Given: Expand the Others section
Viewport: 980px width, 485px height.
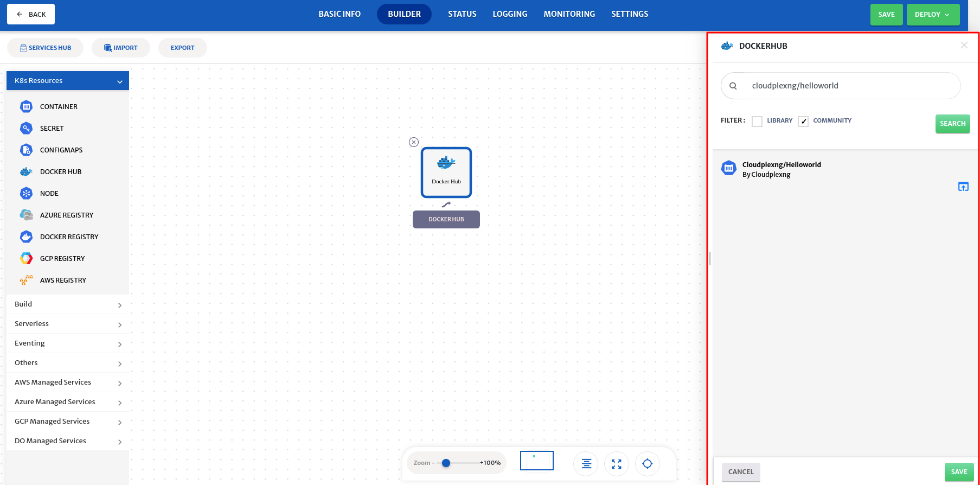Looking at the screenshot, I should point(68,363).
